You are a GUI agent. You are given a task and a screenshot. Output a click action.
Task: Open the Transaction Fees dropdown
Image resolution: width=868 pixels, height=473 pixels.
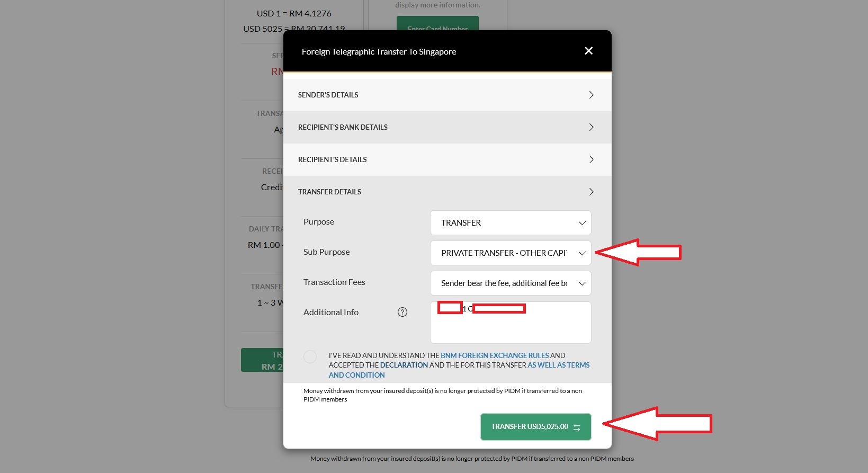point(510,283)
